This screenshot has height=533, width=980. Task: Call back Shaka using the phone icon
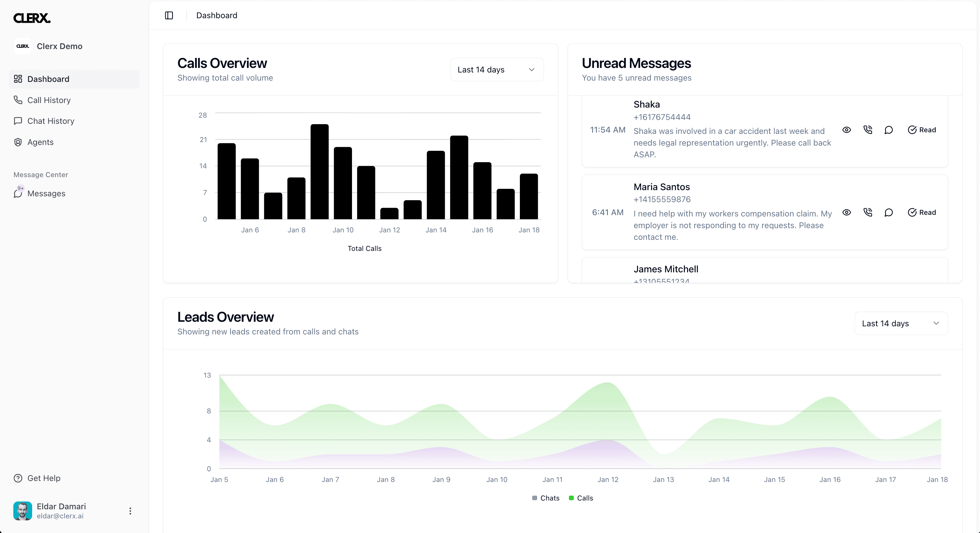click(868, 129)
